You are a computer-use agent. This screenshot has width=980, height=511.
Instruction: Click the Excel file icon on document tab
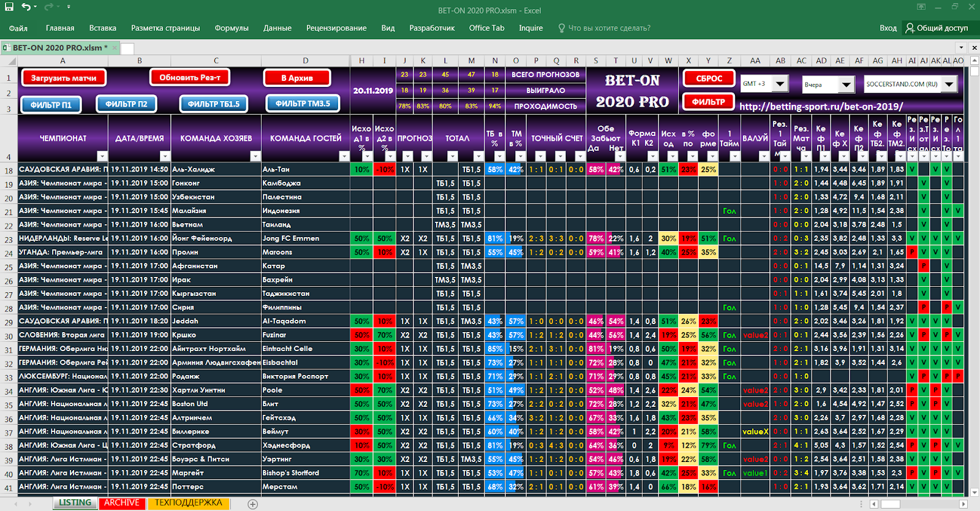pyautogui.click(x=7, y=48)
